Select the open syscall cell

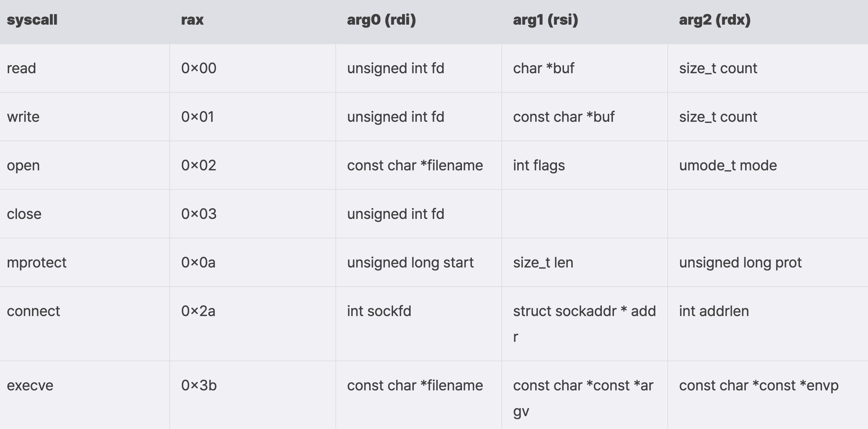pos(23,166)
